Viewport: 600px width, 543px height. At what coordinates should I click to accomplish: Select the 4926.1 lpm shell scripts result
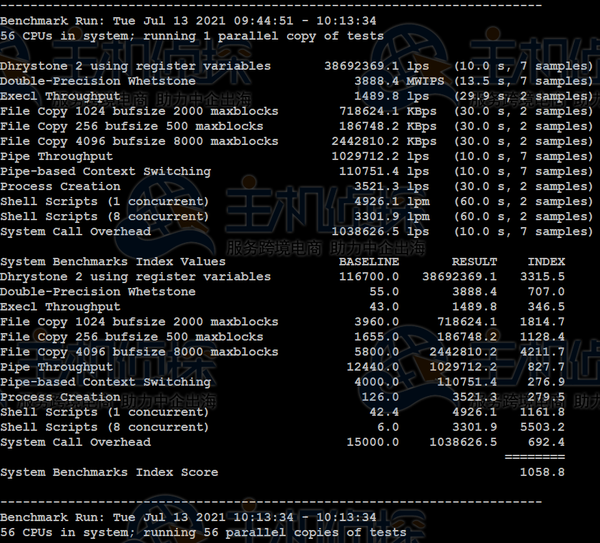point(392,202)
